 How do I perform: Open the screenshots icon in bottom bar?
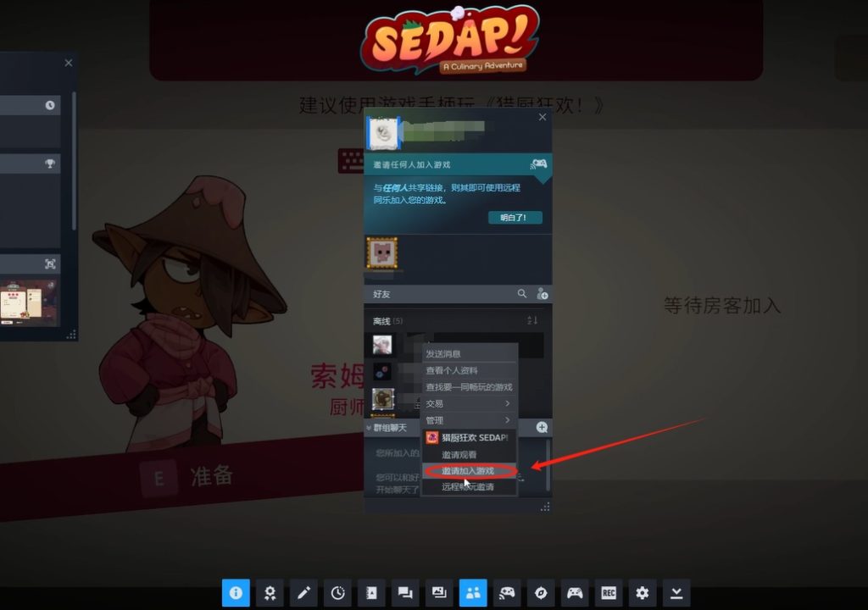[439, 593]
